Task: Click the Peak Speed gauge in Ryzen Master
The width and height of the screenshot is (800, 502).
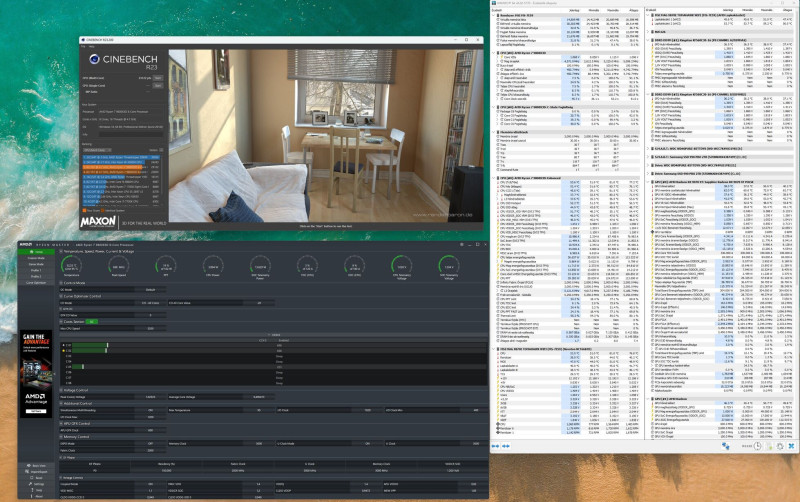Action: coord(118,266)
